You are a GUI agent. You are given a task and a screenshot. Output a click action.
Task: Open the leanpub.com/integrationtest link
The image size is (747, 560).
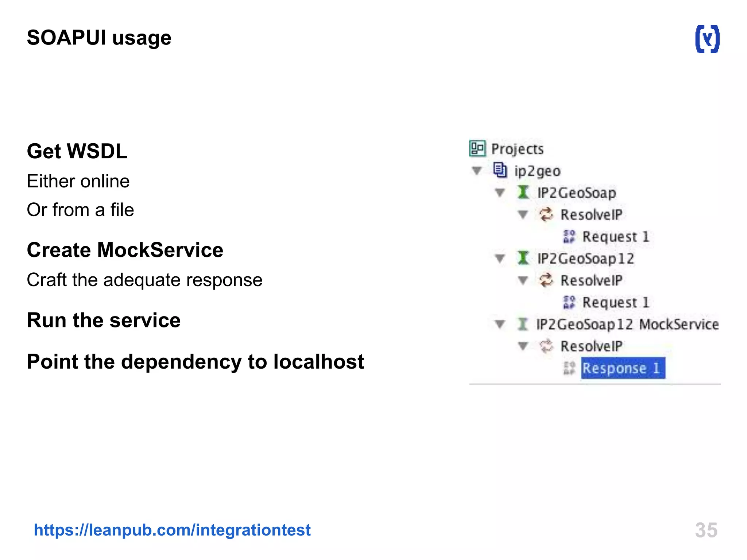[172, 530]
